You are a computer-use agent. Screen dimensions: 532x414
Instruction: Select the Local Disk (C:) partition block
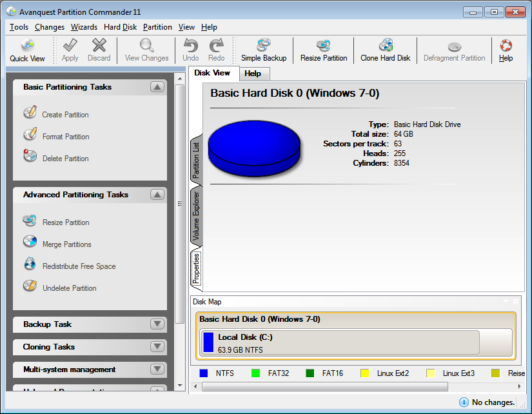[x=340, y=342]
